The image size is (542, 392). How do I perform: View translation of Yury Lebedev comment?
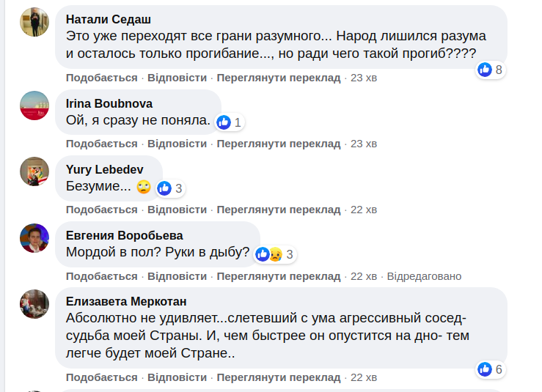279,210
